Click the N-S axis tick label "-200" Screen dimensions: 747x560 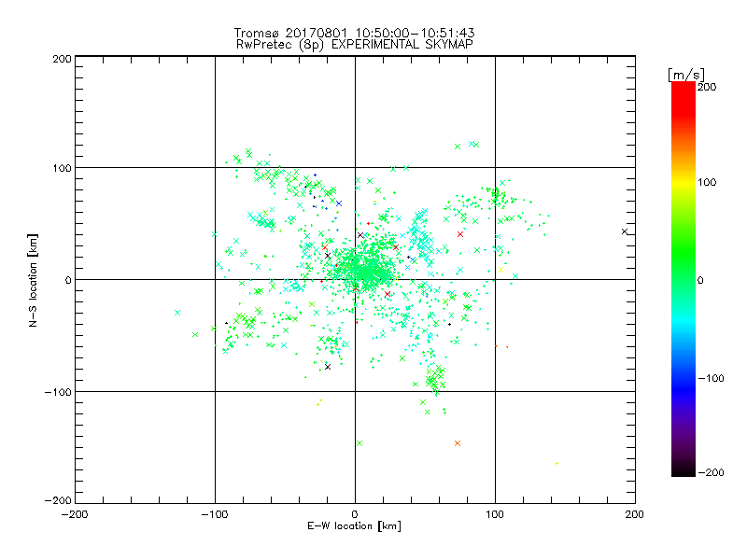click(x=58, y=500)
